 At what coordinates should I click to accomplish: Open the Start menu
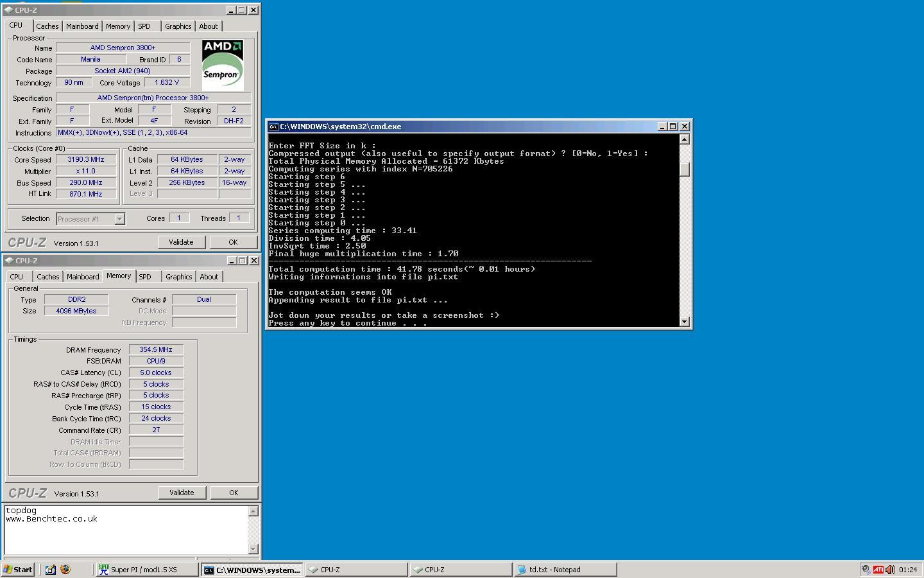click(x=18, y=570)
